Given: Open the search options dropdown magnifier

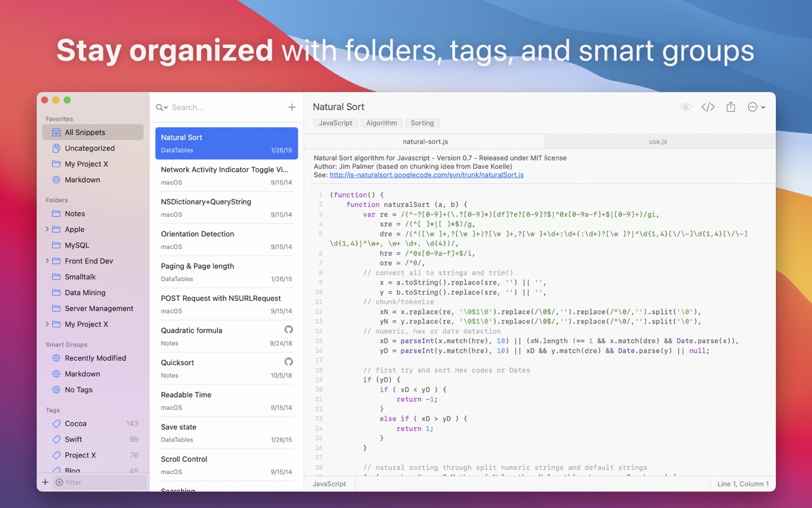Looking at the screenshot, I should click(162, 107).
